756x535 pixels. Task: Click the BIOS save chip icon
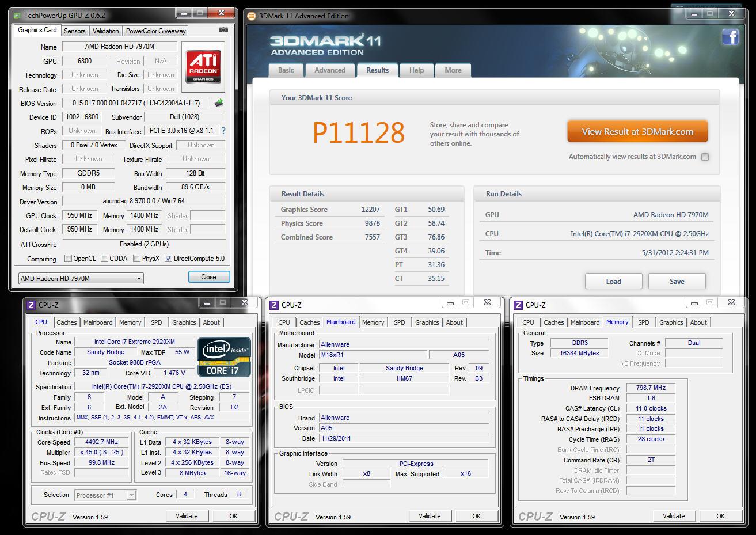219,103
